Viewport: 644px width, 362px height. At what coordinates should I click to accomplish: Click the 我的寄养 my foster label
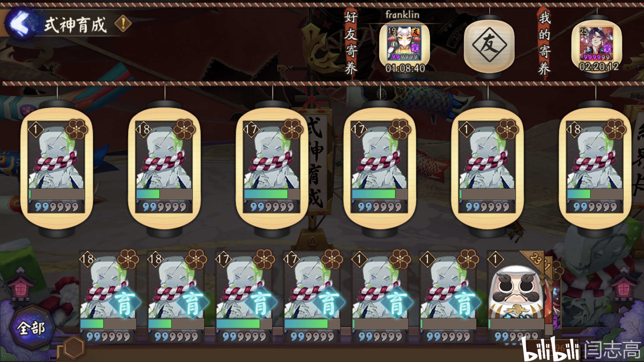pos(544,43)
